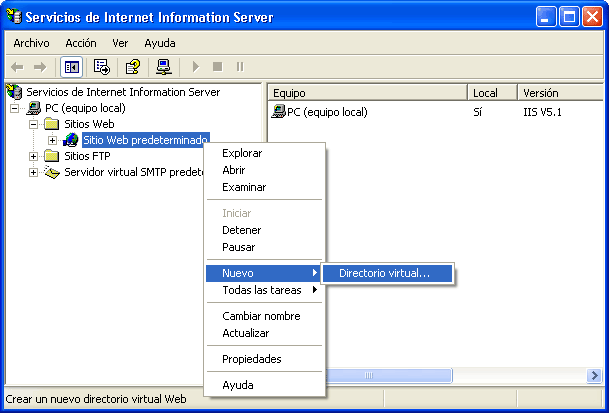The image size is (609, 413).
Task: Select Sitio Web predeterminado tree label
Action: click(146, 140)
